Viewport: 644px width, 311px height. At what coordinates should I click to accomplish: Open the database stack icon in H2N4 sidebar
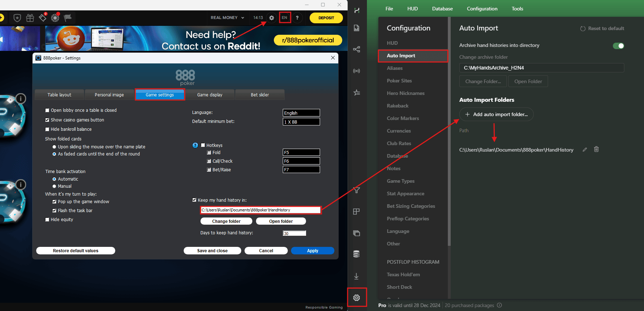(x=357, y=254)
